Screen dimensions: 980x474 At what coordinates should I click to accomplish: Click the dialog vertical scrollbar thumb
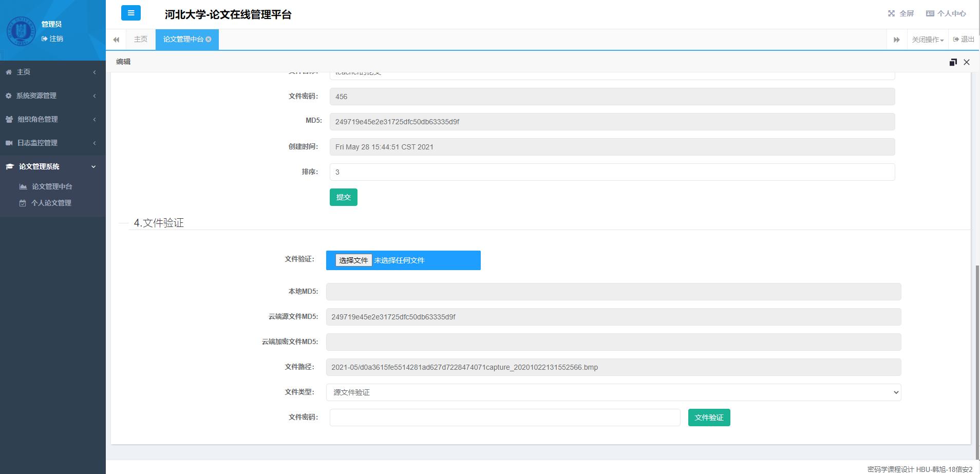tap(977, 362)
